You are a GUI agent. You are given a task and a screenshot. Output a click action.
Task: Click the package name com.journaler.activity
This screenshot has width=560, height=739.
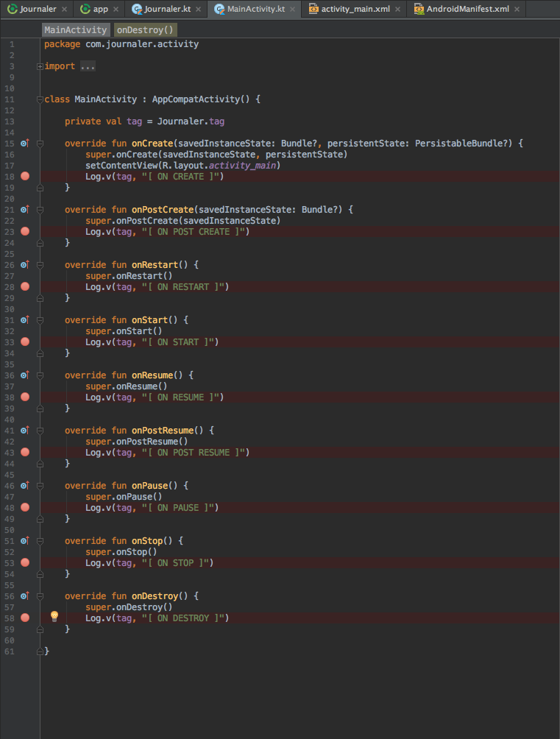pos(142,44)
